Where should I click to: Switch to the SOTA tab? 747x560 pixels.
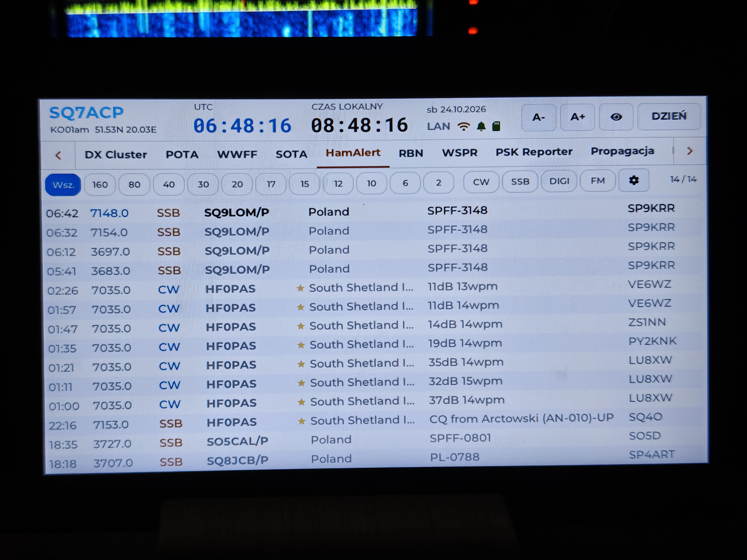coord(291,154)
